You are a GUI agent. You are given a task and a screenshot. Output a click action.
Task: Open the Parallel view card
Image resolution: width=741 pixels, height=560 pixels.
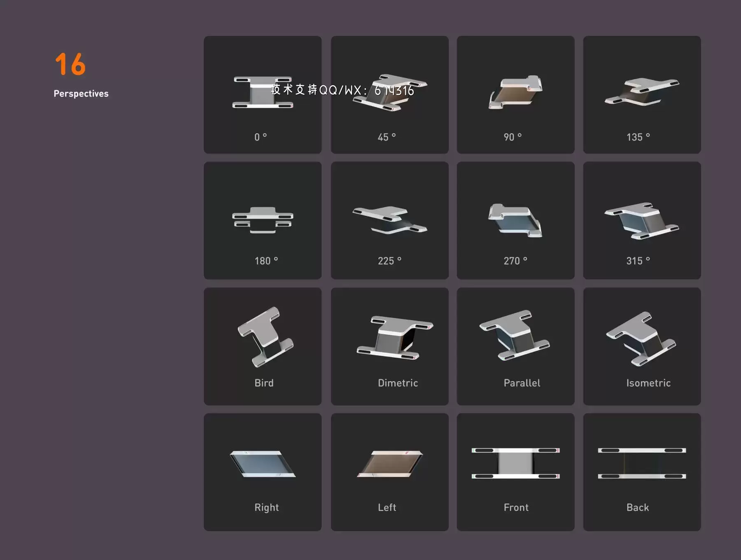[515, 346]
